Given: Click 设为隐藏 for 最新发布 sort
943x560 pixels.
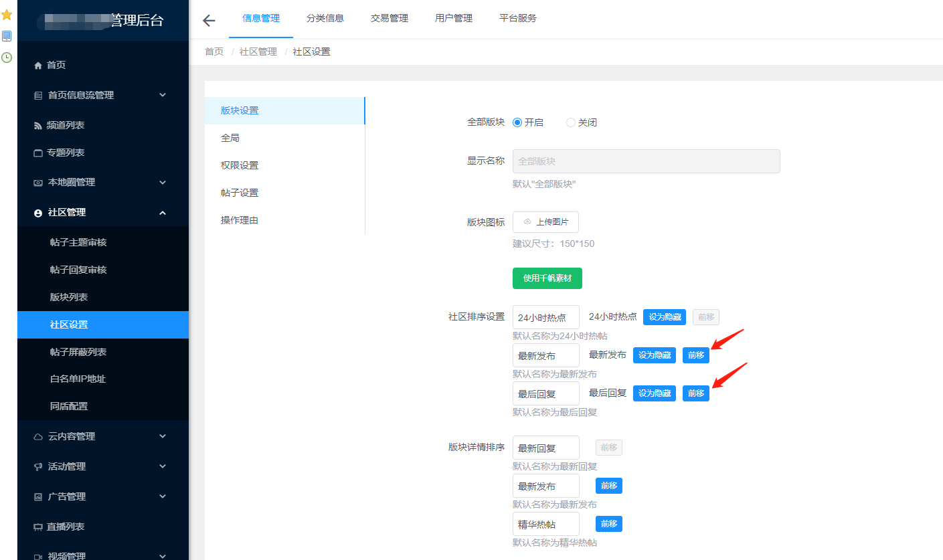Looking at the screenshot, I should coord(655,355).
